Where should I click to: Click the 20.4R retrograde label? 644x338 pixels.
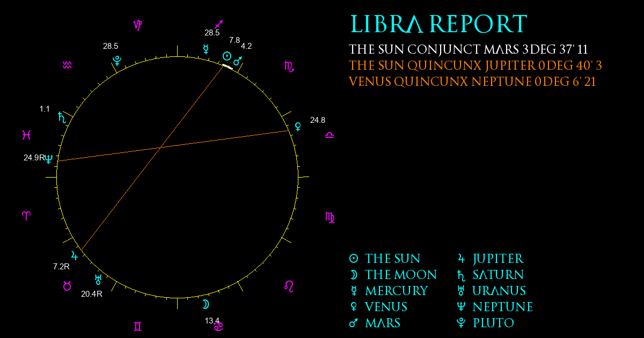coord(92,294)
